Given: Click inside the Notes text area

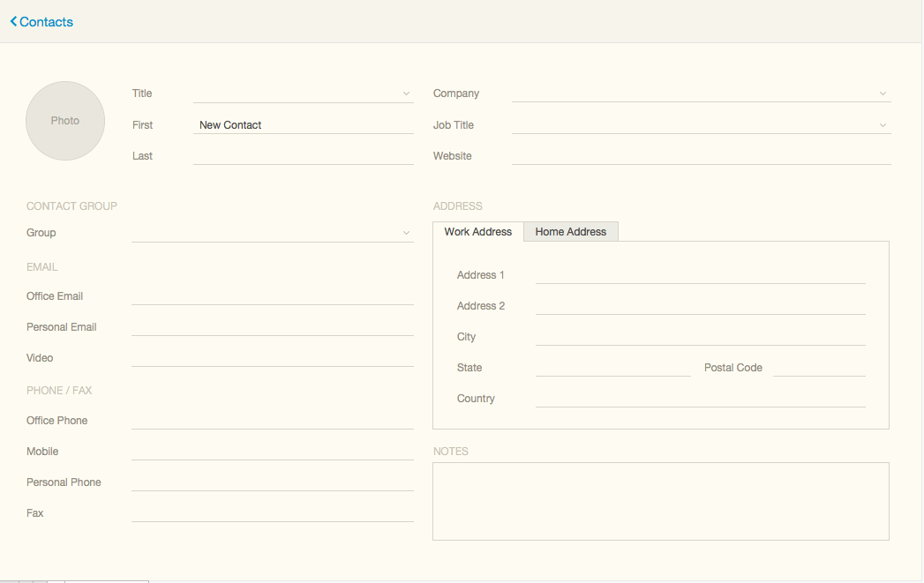Looking at the screenshot, I should pos(660,500).
